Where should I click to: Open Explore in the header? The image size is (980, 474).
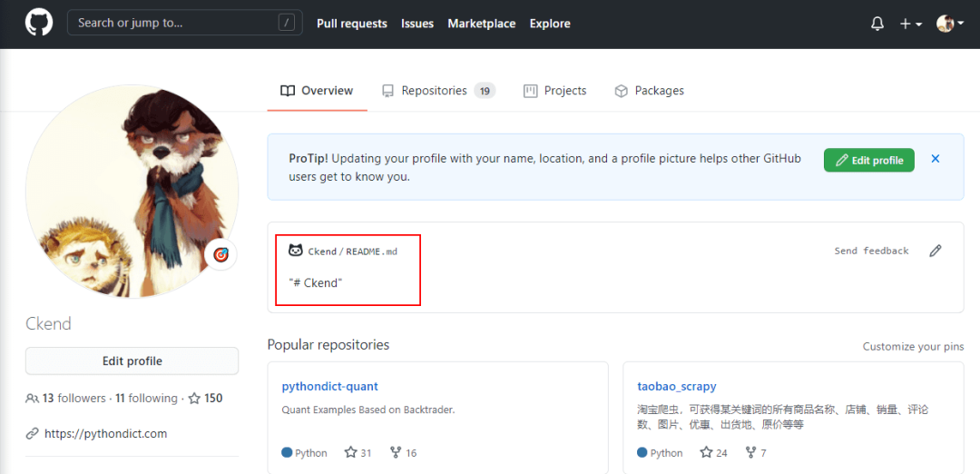tap(550, 24)
